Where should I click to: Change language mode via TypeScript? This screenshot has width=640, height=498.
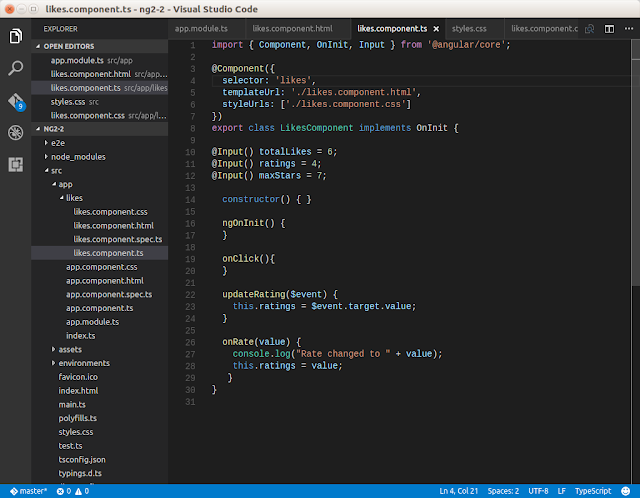click(x=593, y=491)
